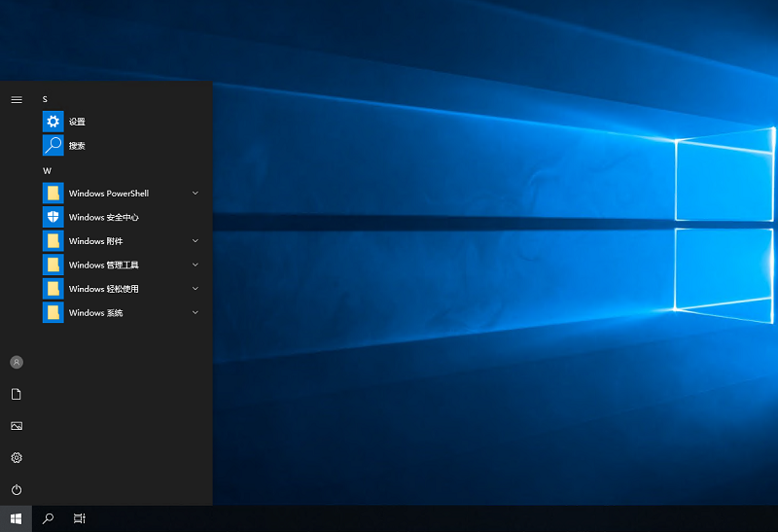Viewport: 778px width, 532px height.
Task: Expand the Windows 管理工具 folder chevron
Action: [x=195, y=265]
